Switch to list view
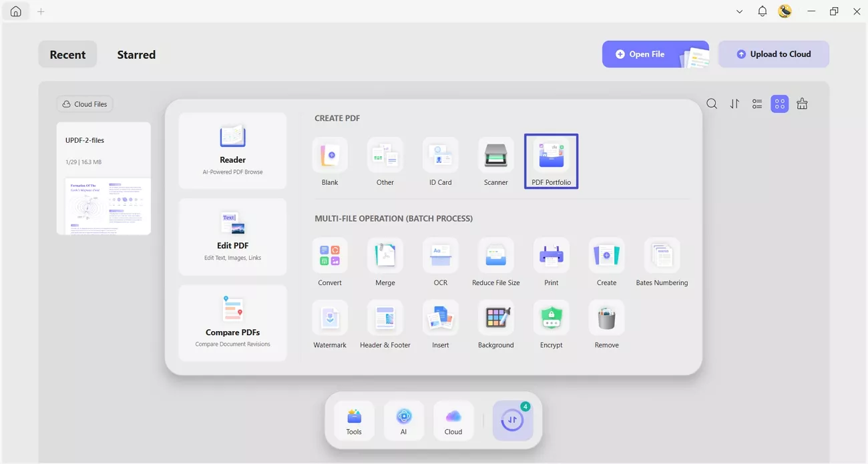The height and width of the screenshot is (464, 868). (757, 104)
